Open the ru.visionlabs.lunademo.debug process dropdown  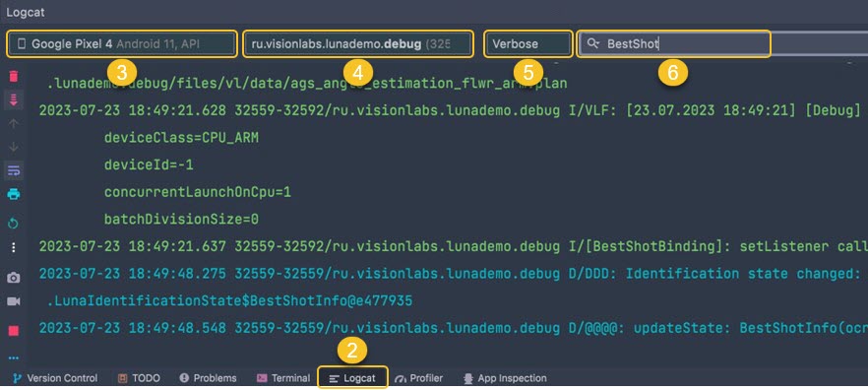point(357,43)
